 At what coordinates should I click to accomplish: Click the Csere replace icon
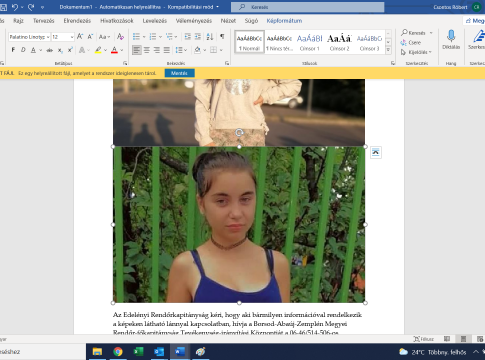tap(411, 43)
